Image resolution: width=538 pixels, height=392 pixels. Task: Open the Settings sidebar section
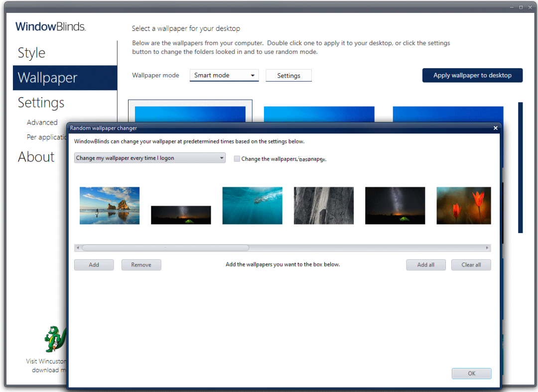coord(41,103)
